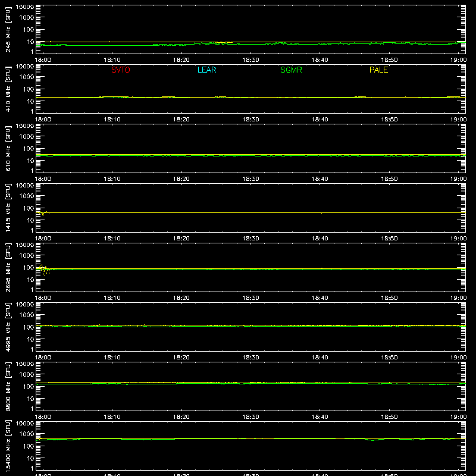The image size is (476, 476).
Task: Select the 410 MHz [SFU] axis title
Action: click(x=8, y=89)
